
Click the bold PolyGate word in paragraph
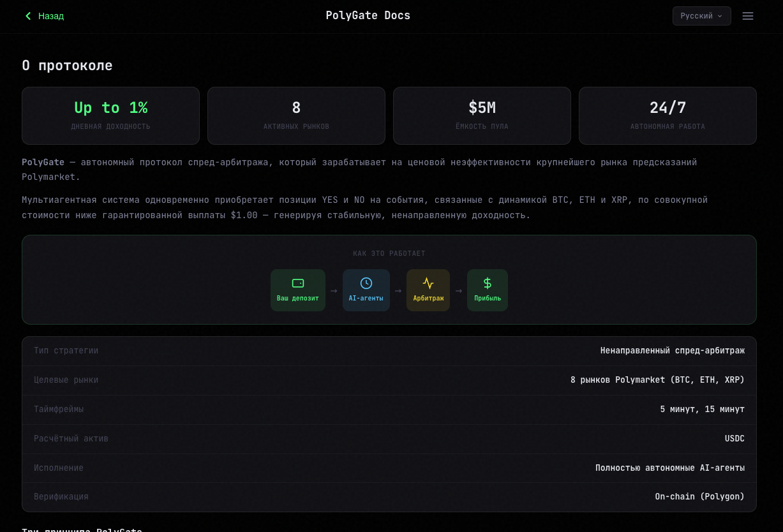tap(43, 163)
